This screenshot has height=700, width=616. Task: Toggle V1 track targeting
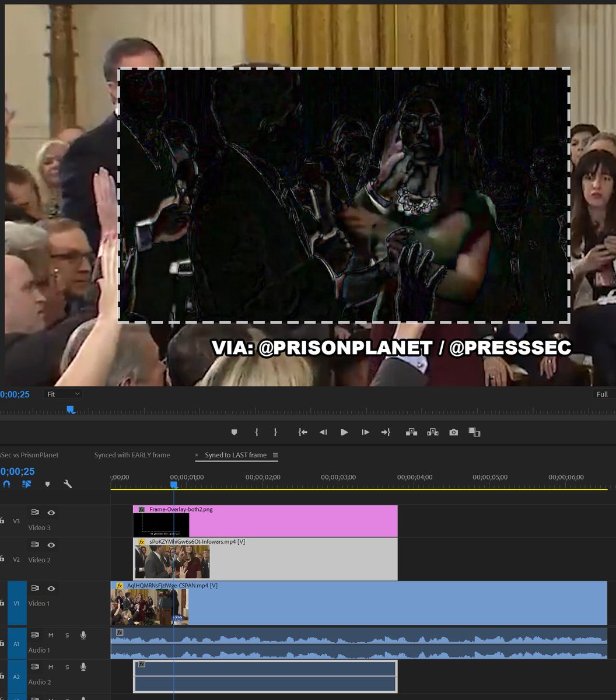[x=16, y=603]
